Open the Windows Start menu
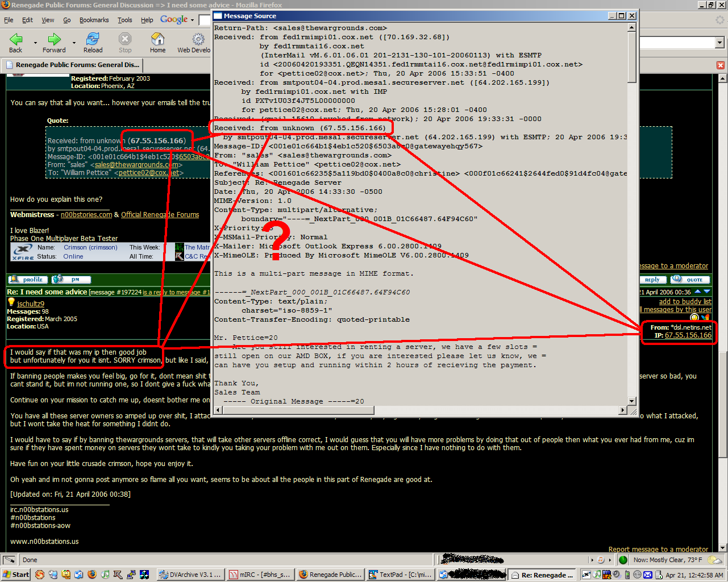Viewport: 728px width, 582px height. point(16,575)
